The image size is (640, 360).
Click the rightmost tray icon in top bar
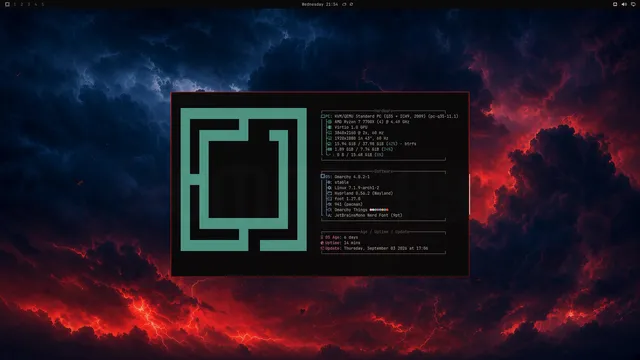point(633,4)
